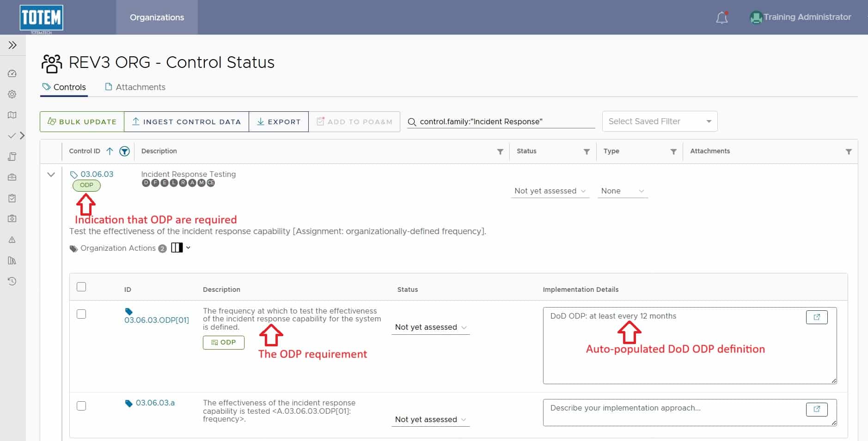Open the dashboard gauge icon in sidebar

pyautogui.click(x=12, y=73)
